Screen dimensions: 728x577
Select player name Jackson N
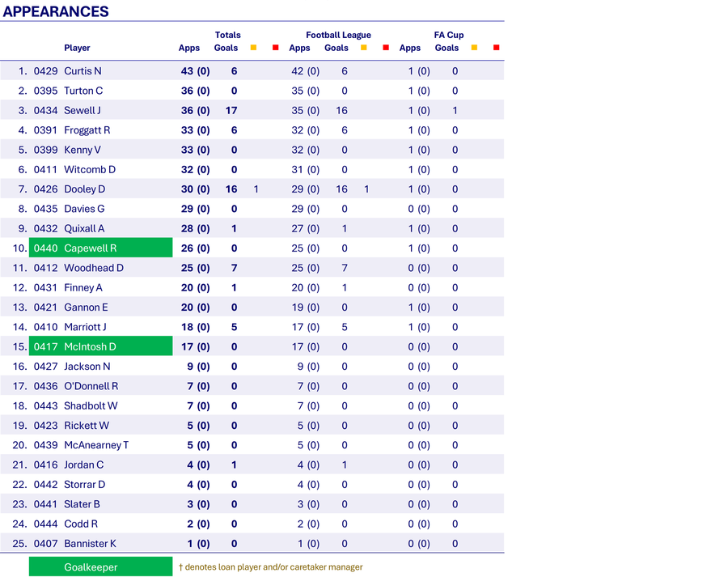(x=87, y=367)
